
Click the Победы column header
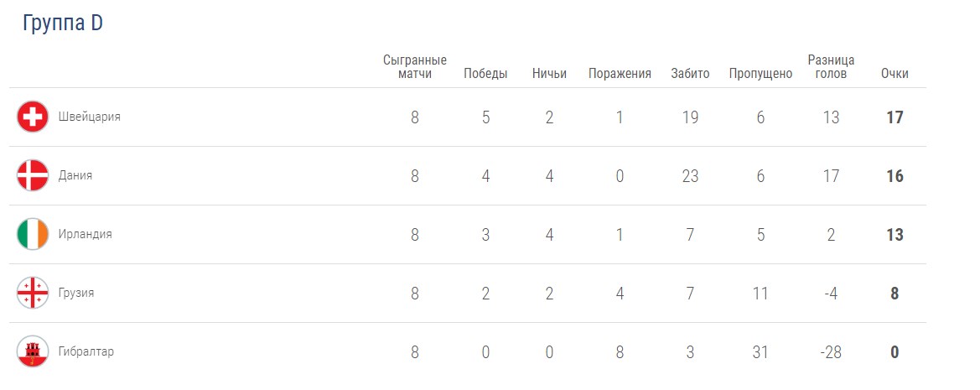[485, 73]
